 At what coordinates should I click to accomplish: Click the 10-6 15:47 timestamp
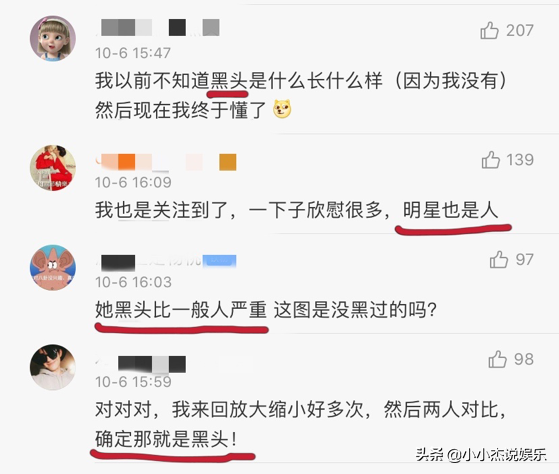[133, 53]
